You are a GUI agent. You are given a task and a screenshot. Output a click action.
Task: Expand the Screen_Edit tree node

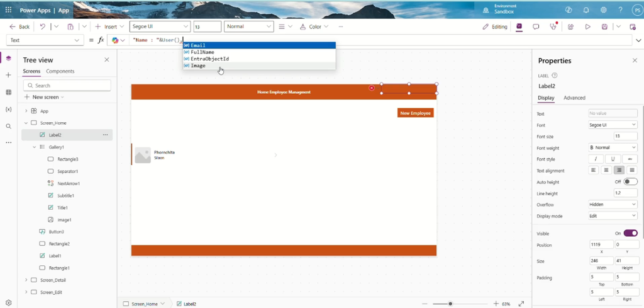tap(26, 292)
